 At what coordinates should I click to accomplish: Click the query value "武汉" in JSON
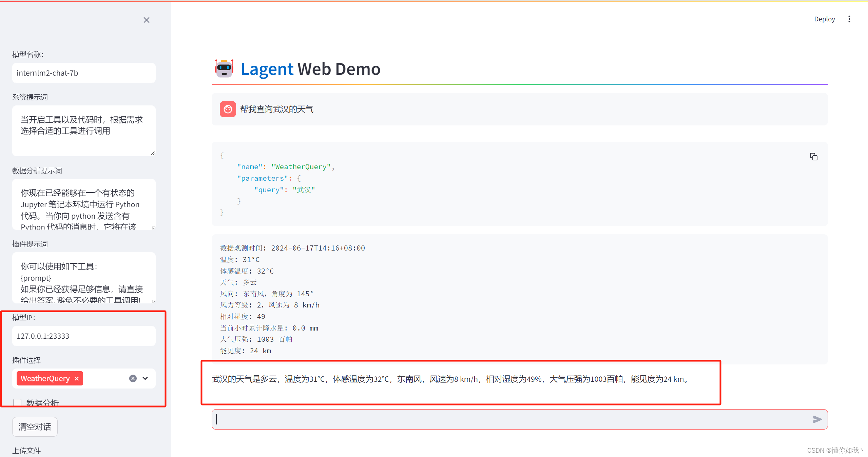pyautogui.click(x=304, y=190)
